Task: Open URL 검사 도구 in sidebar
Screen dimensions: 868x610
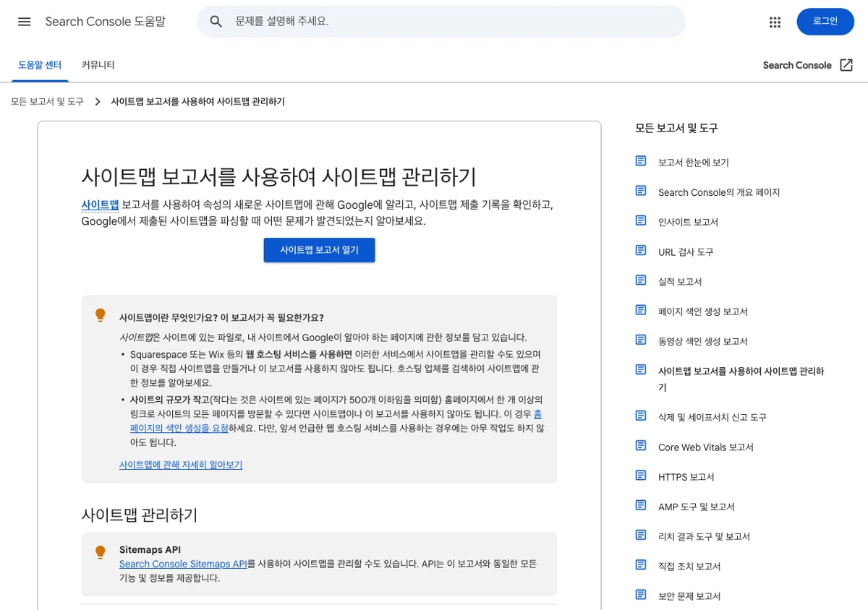Action: 686,252
